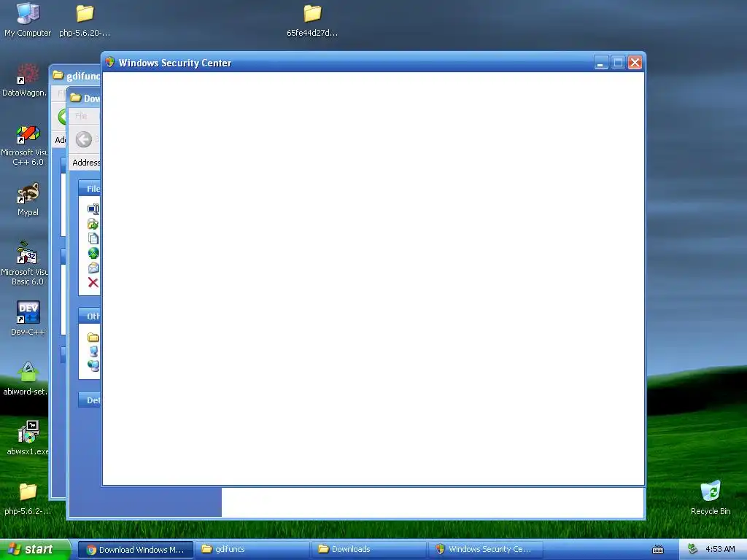Click the on-screen keyboard icon in the taskbar
Image resolution: width=747 pixels, height=560 pixels.
click(x=658, y=550)
